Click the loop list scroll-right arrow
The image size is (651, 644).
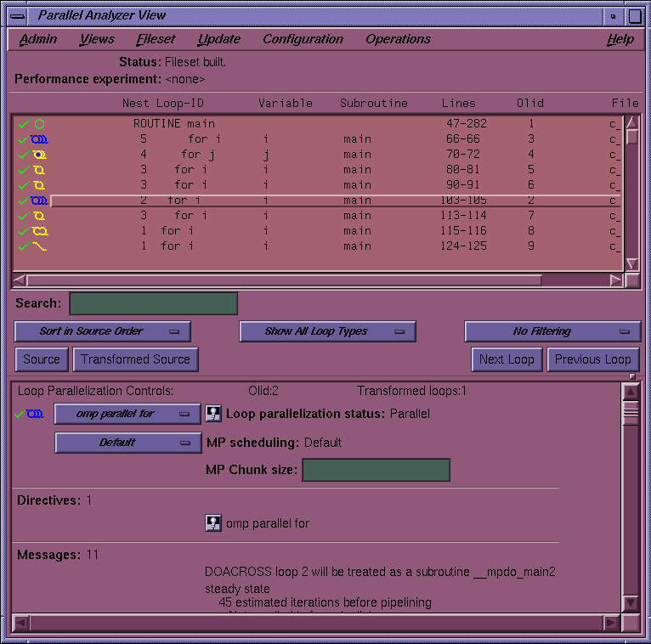(x=616, y=280)
